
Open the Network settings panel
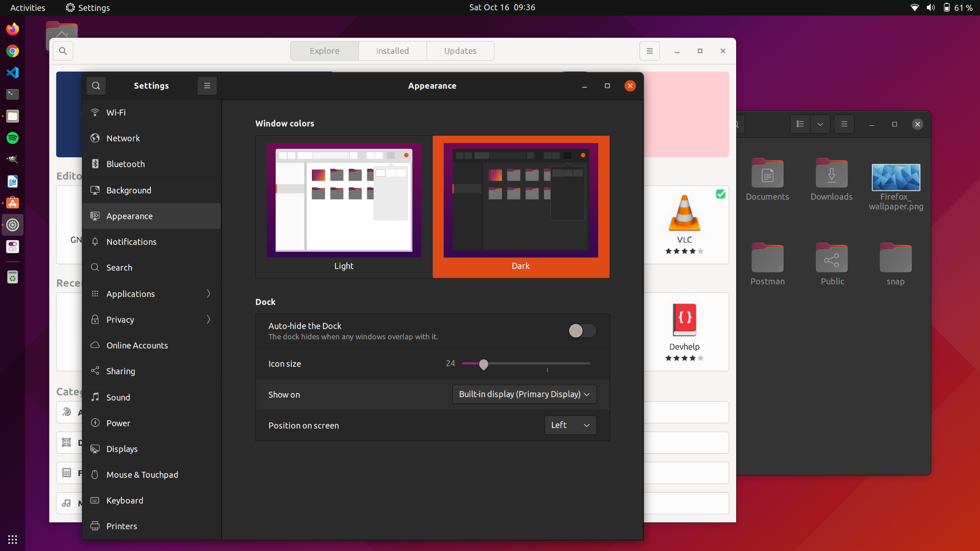click(x=152, y=138)
